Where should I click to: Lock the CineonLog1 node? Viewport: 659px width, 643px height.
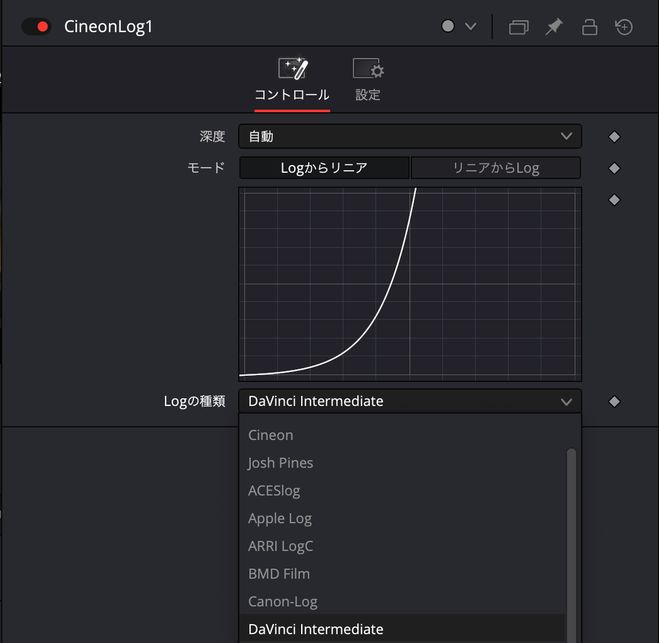click(x=589, y=27)
